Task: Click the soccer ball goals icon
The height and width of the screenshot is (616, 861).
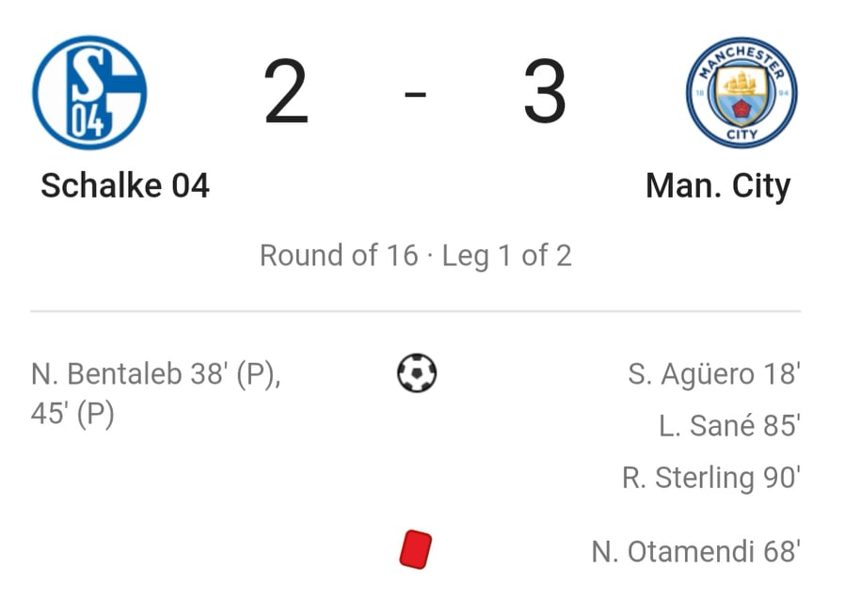Action: tap(417, 372)
